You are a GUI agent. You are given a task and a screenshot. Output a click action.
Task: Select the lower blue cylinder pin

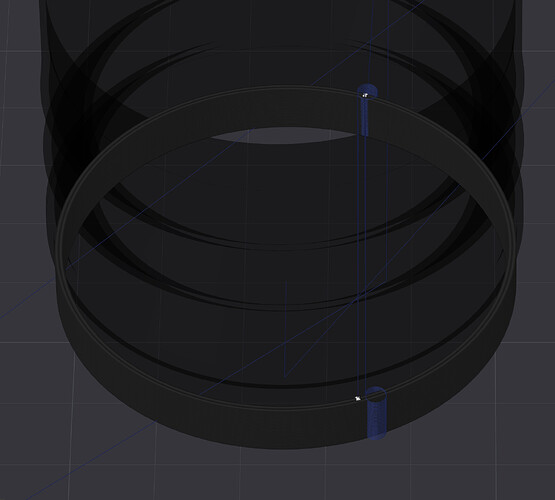tap(376, 414)
